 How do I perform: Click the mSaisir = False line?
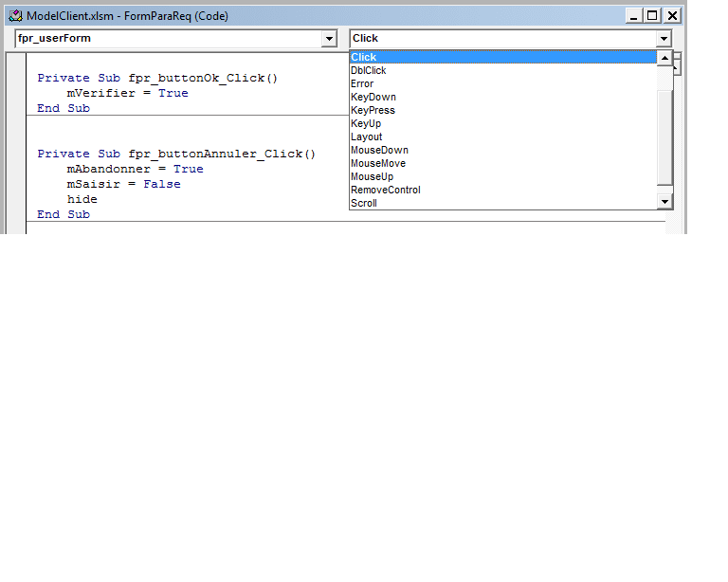pos(123,184)
